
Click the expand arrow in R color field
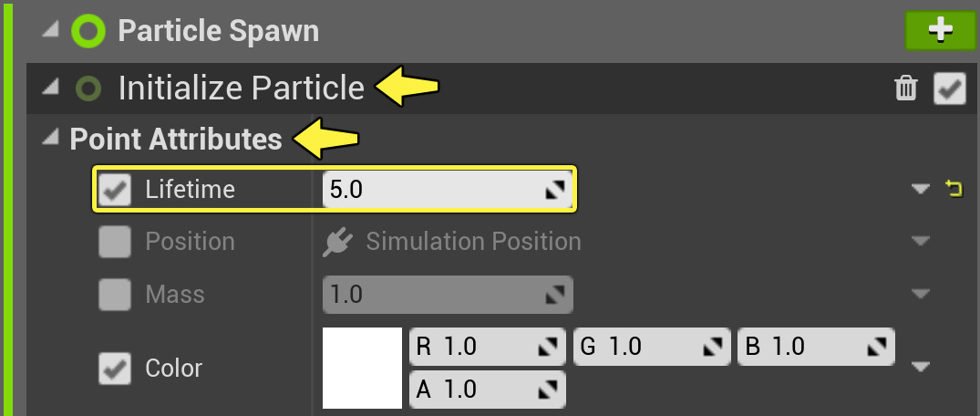(x=547, y=348)
